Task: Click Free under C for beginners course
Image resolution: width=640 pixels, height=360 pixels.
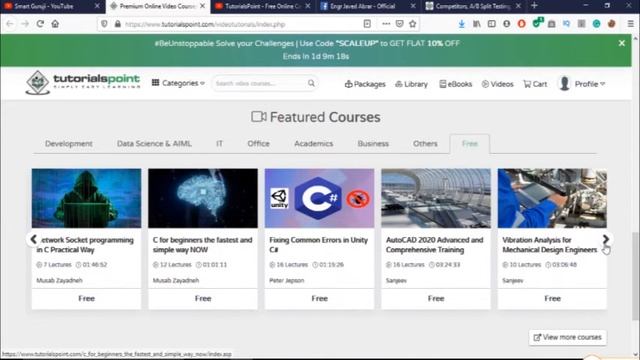Action: 203,298
